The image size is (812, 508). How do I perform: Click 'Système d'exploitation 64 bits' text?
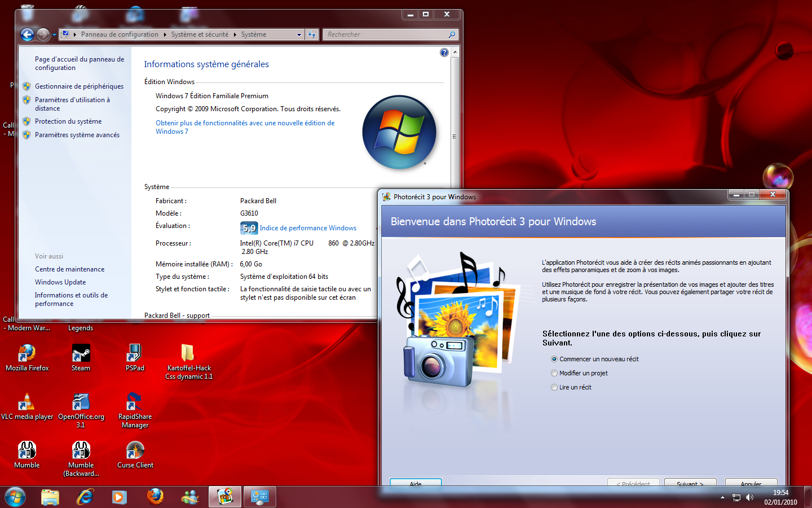pyautogui.click(x=284, y=277)
